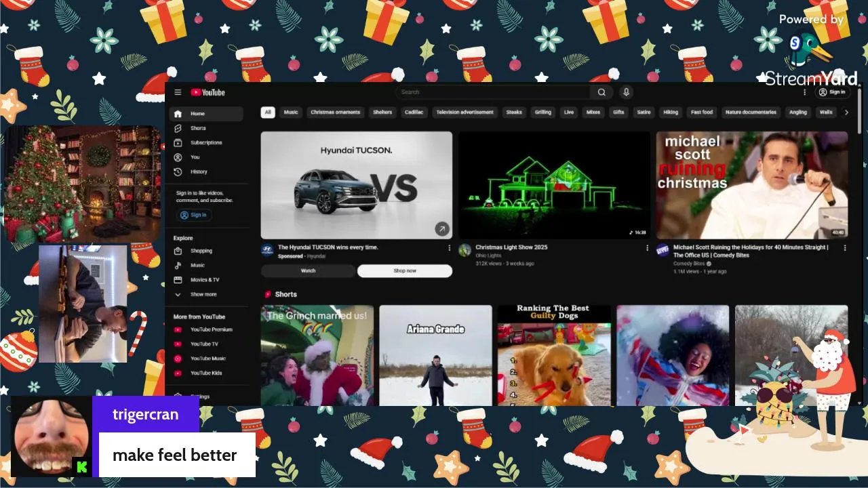Select the Satire filter chip
Image resolution: width=868 pixels, height=488 pixels.
pyautogui.click(x=644, y=113)
